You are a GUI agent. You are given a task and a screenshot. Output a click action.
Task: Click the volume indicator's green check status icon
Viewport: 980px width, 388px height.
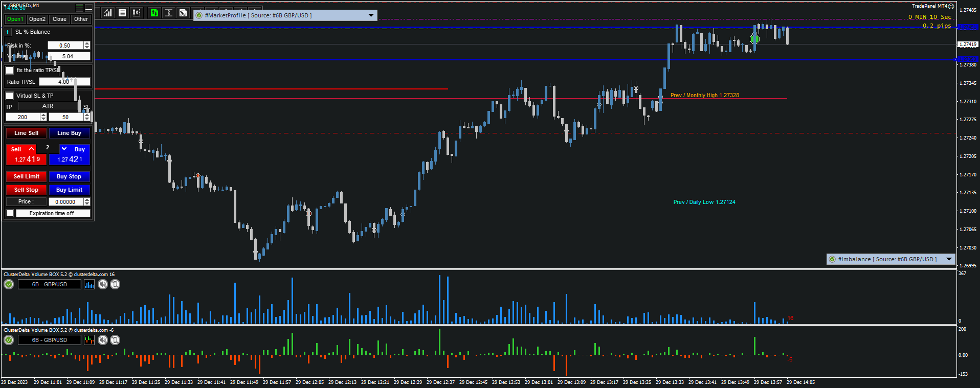pos(9,284)
